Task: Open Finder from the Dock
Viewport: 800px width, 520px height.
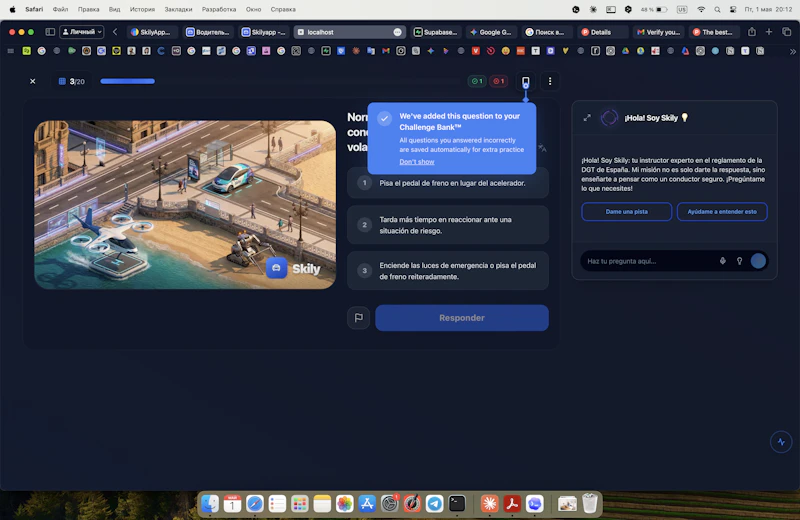Action: pos(210,504)
